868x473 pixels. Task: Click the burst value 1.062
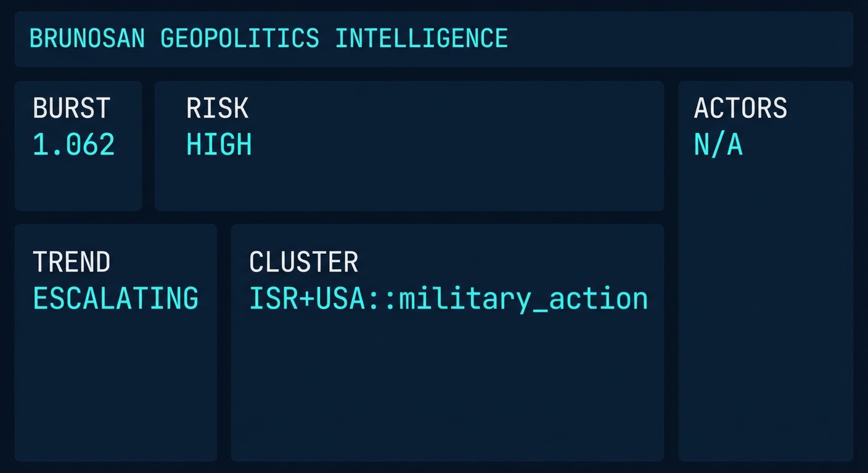coord(73,144)
